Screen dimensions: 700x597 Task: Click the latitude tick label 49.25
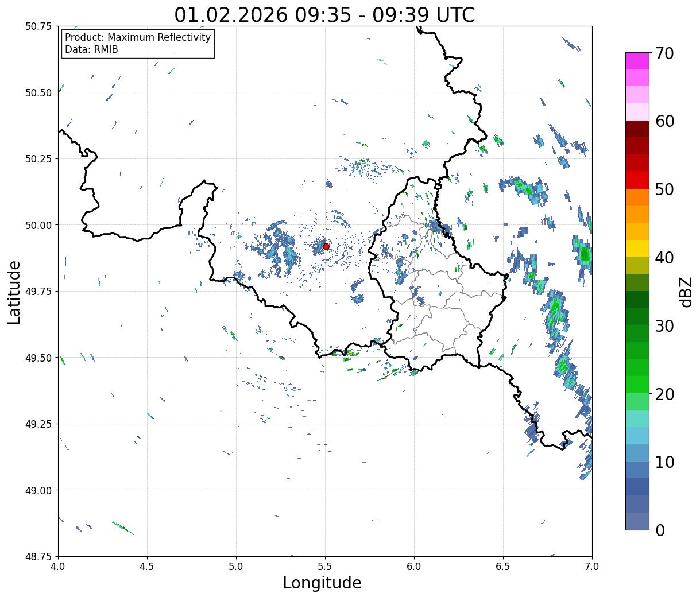point(38,424)
